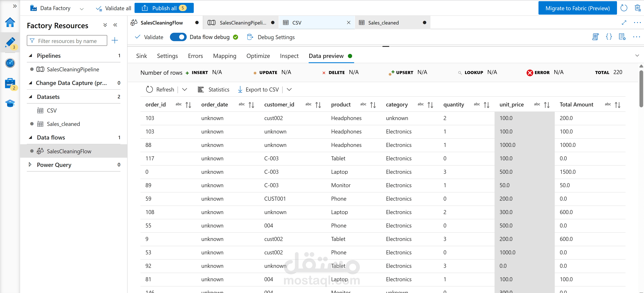Open the Learning center graduation cap icon
The width and height of the screenshot is (644, 293).
[x=10, y=103]
